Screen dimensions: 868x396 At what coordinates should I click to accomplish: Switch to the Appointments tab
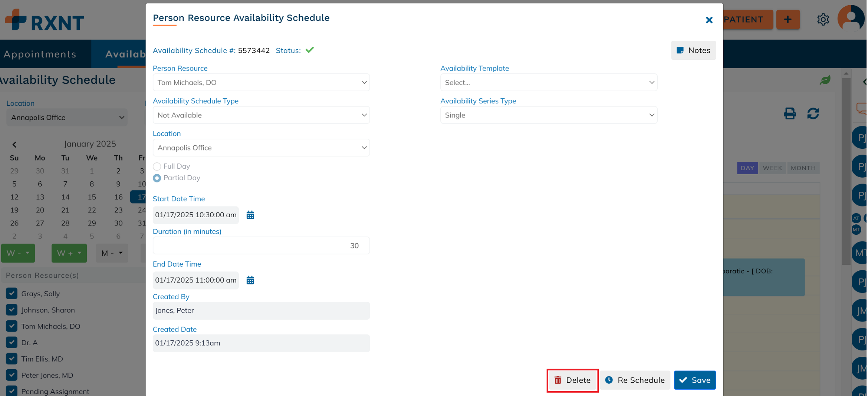40,54
